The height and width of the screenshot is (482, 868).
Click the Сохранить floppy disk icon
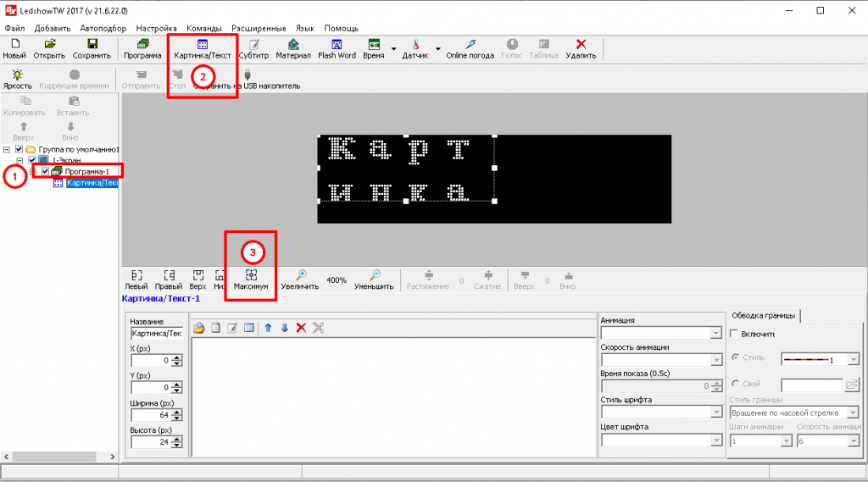point(92,44)
